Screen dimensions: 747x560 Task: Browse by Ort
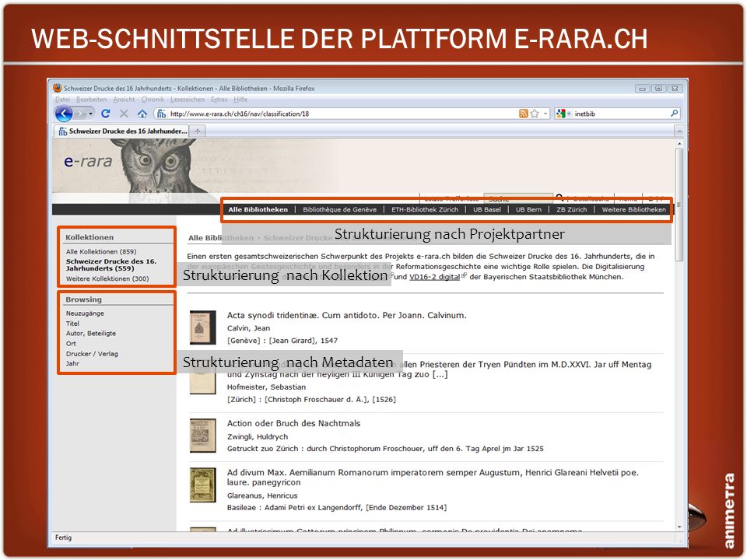tap(71, 343)
